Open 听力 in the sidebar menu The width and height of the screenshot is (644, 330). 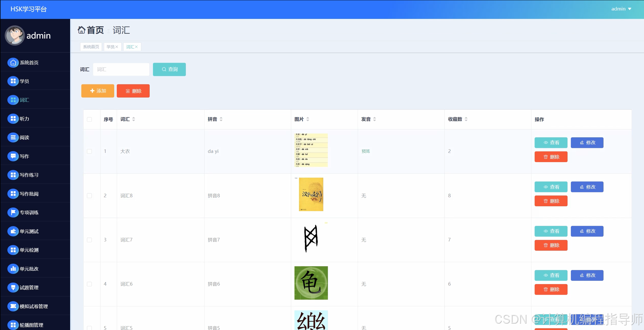click(x=24, y=119)
